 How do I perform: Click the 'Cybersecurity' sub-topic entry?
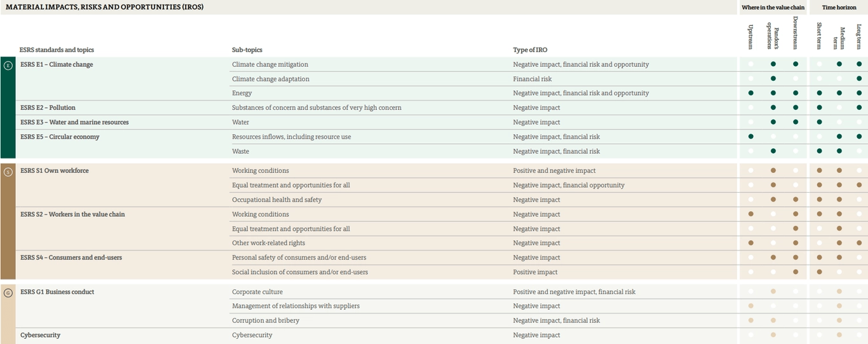(x=252, y=335)
